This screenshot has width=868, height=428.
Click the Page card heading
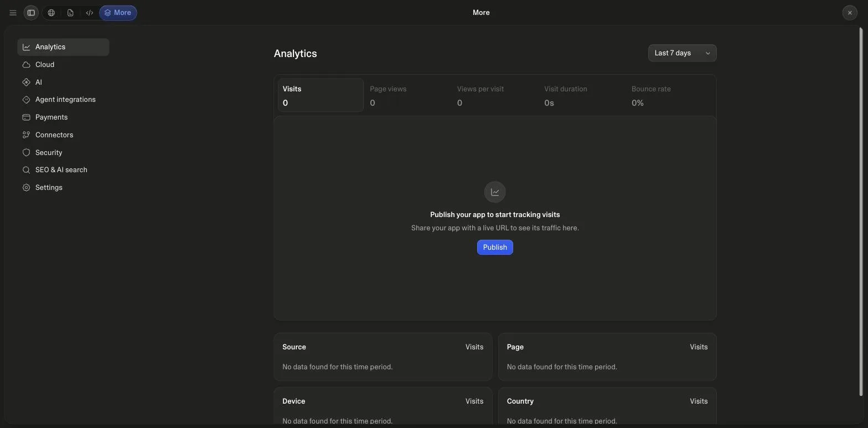click(x=515, y=347)
